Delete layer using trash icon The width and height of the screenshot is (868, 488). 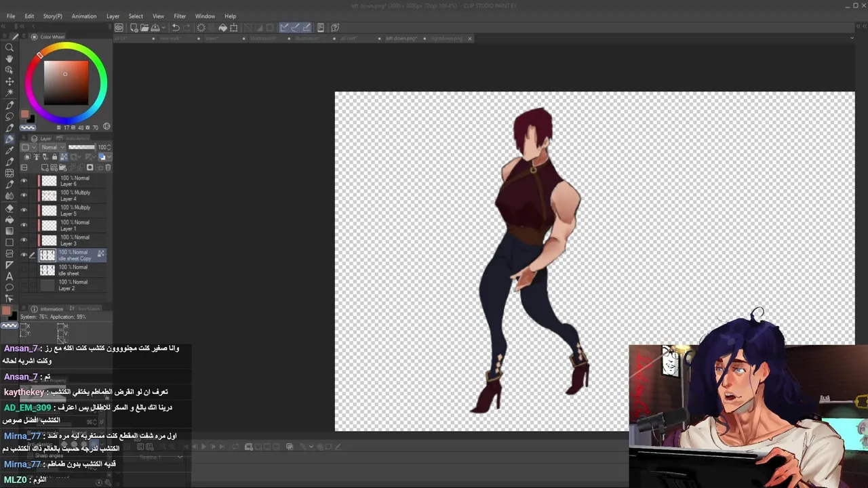108,167
